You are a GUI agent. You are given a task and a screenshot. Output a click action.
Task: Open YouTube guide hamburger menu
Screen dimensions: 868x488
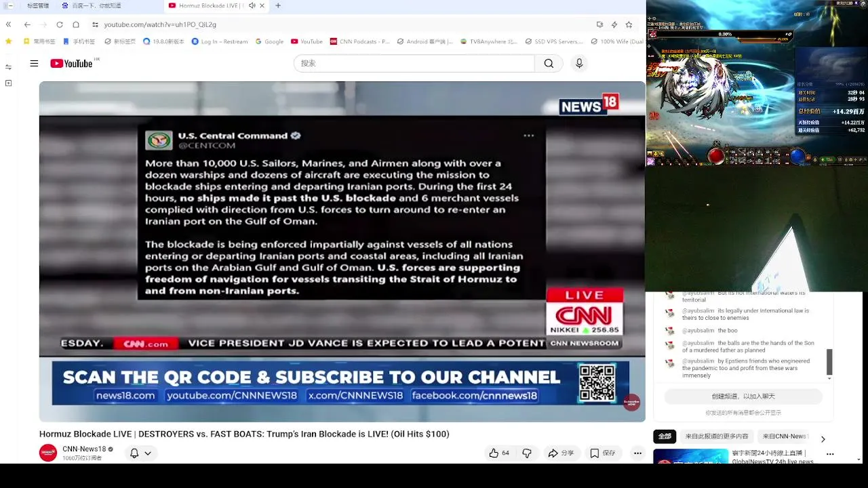coord(34,64)
